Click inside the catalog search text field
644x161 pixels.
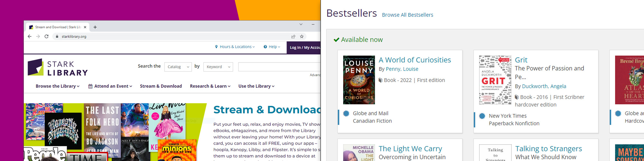click(x=279, y=67)
